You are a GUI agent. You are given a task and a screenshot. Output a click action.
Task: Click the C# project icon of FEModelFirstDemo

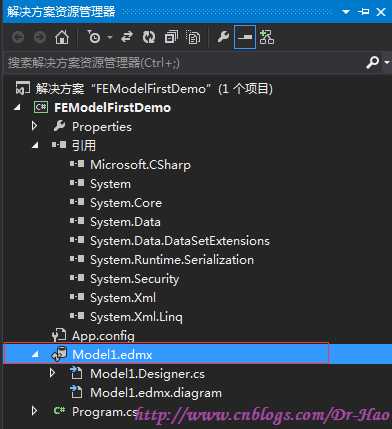coord(41,107)
